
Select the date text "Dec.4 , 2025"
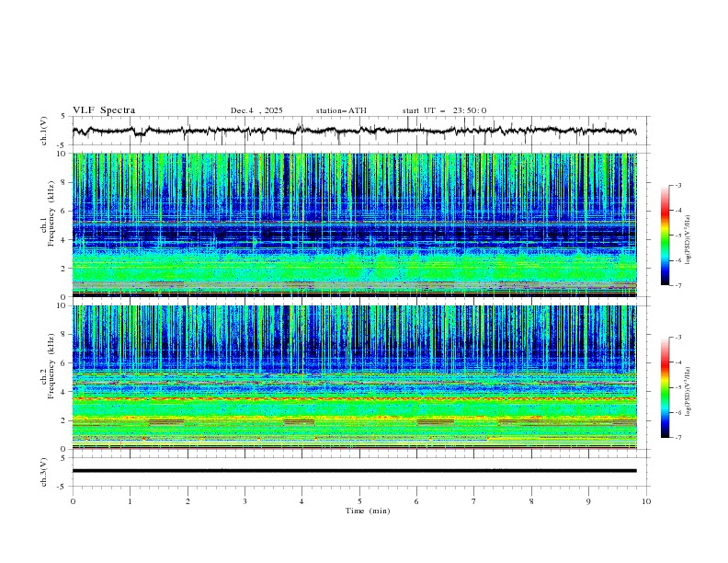[256, 110]
